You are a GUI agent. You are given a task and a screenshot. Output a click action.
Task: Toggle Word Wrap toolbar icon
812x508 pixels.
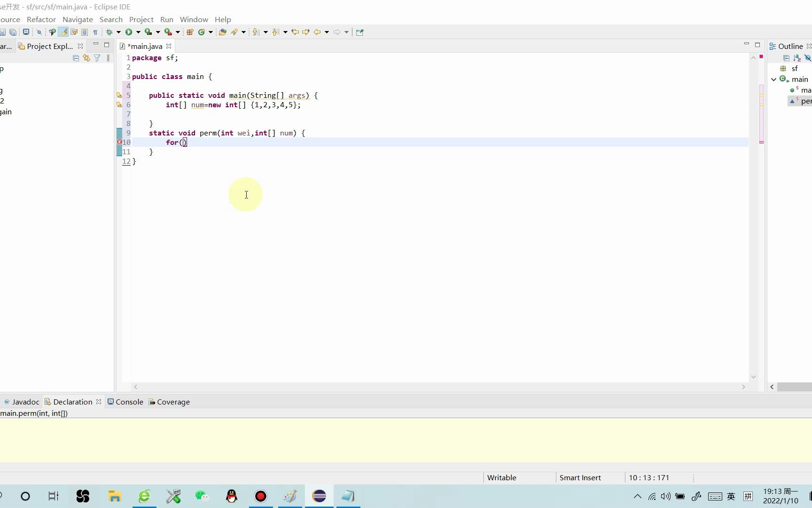tap(74, 32)
